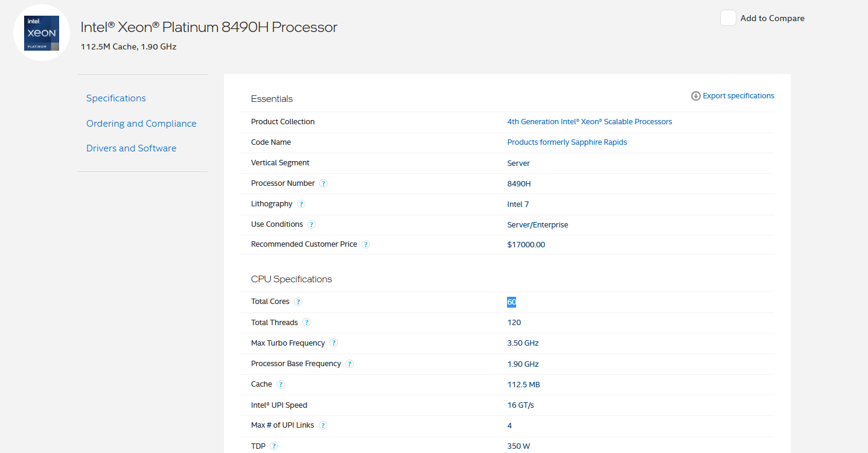Click the $17000.00 price value
This screenshot has width=868, height=453.
[x=526, y=245]
